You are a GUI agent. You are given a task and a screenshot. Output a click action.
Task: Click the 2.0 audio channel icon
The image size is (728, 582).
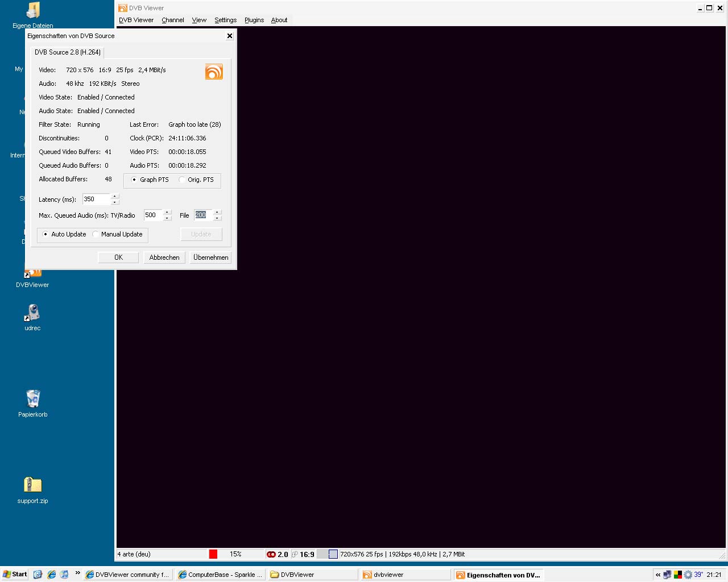point(278,554)
